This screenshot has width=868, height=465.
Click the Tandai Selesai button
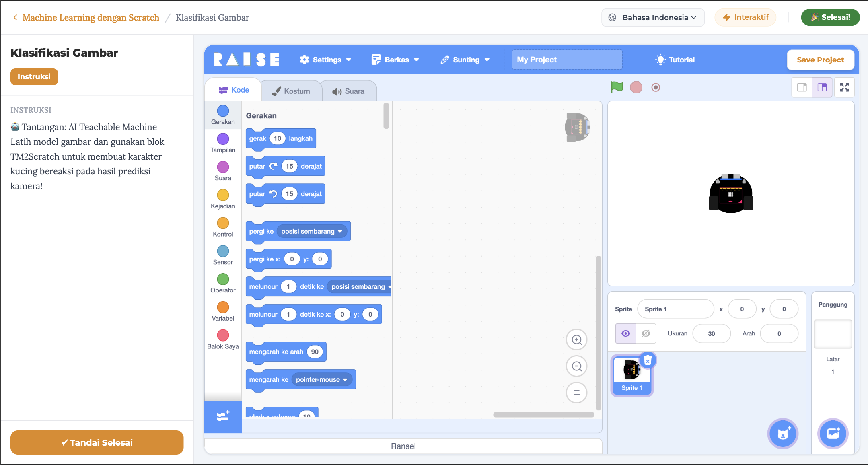pos(97,442)
